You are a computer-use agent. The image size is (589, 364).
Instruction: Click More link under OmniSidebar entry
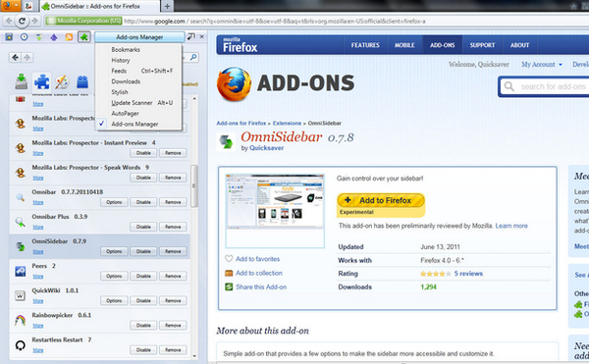coord(38,252)
